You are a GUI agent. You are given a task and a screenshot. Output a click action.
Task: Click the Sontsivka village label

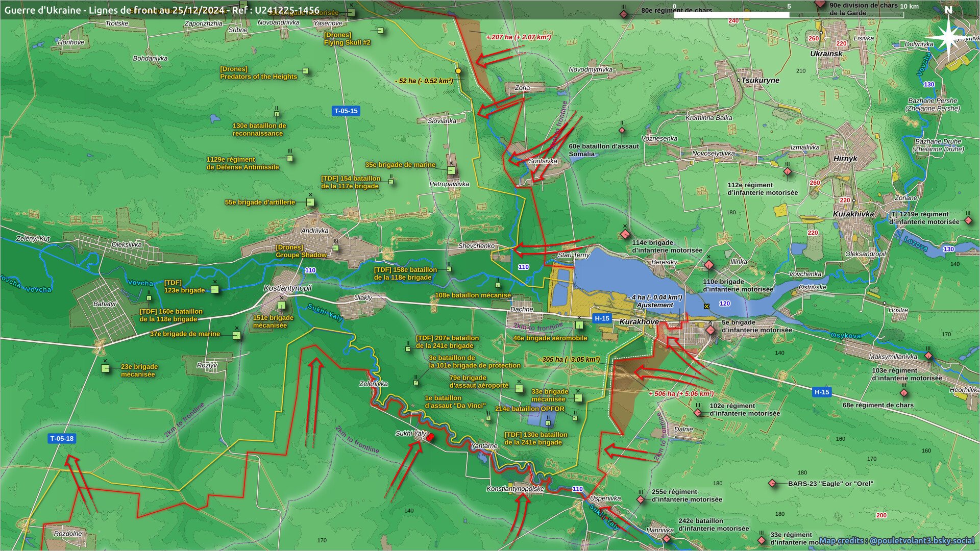[543, 161]
